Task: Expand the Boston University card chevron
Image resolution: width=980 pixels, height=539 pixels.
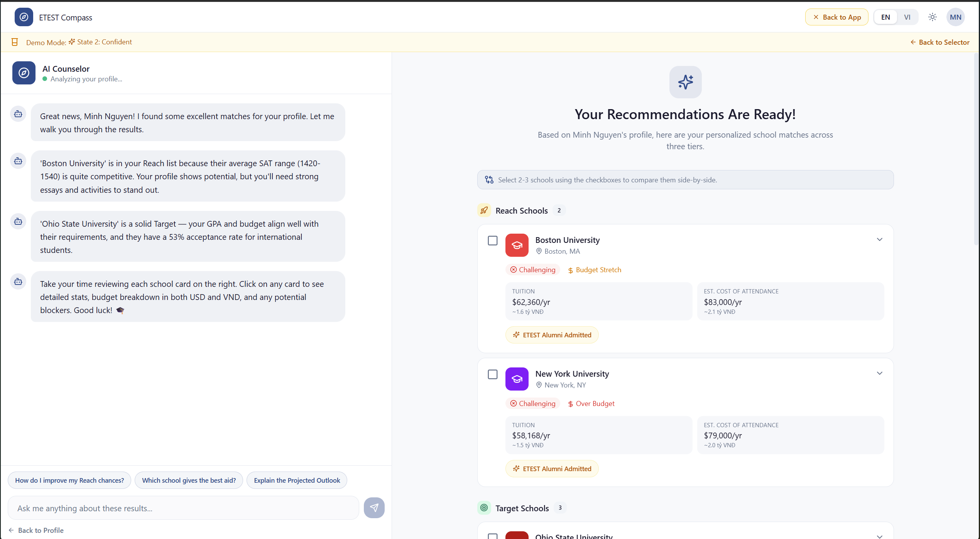Action: click(x=879, y=239)
